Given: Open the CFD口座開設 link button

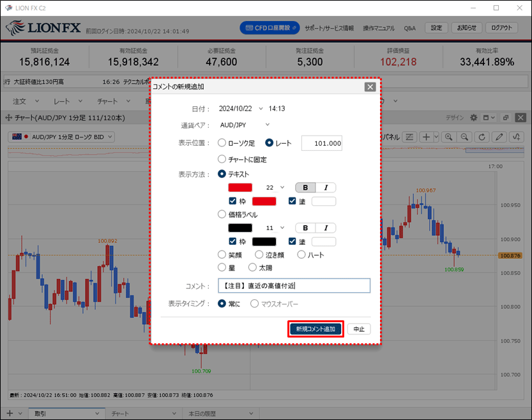Looking at the screenshot, I should 270,28.
